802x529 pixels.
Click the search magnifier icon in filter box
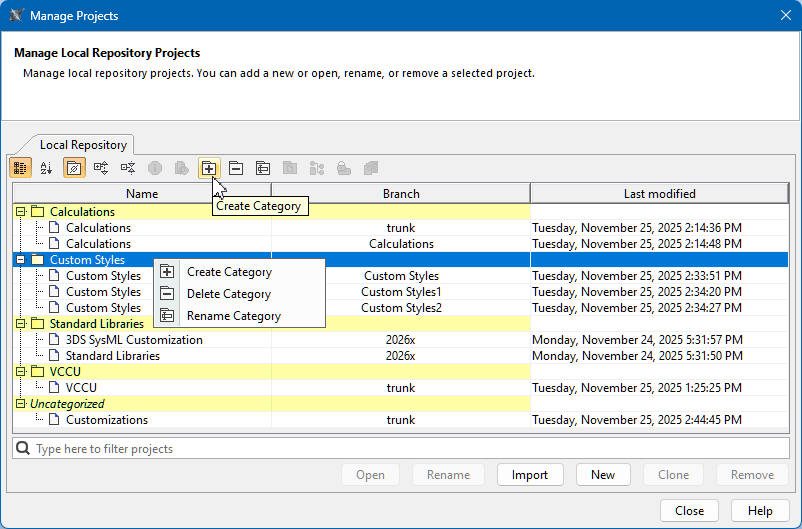click(x=23, y=449)
